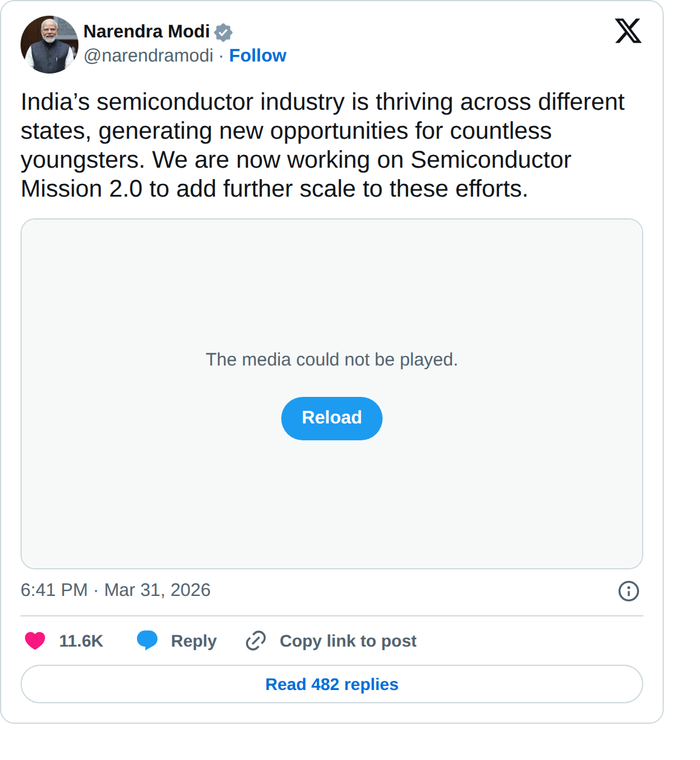
Task: Open Narendra Modi's profile picture
Action: pyautogui.click(x=49, y=45)
